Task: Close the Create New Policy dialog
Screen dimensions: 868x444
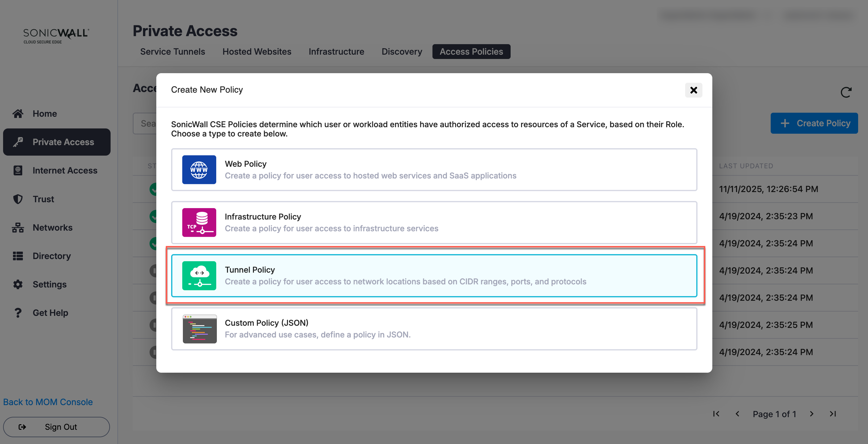Action: click(693, 90)
